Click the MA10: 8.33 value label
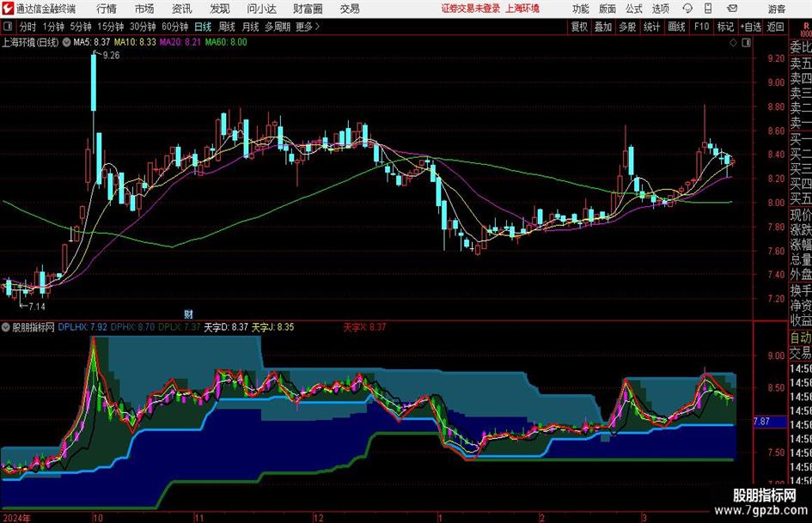Viewport: 812px width, 523px height. (135, 42)
